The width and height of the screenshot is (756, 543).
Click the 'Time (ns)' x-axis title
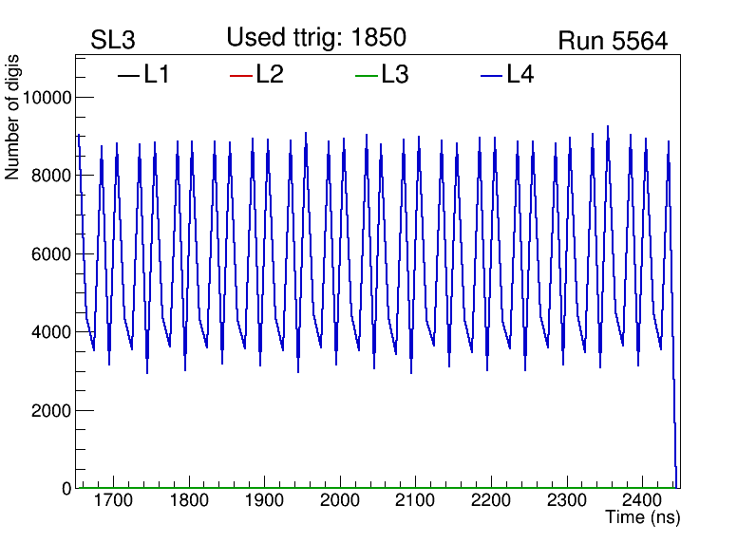coord(643,518)
